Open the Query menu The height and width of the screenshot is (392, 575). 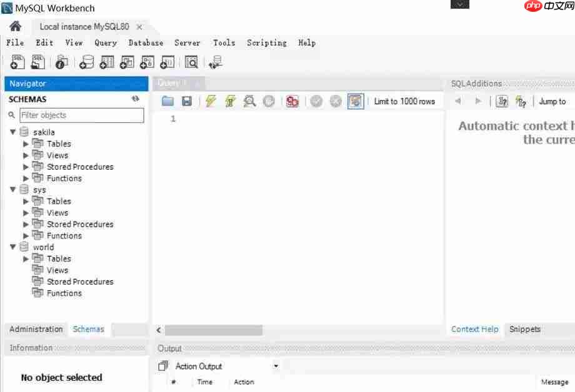(105, 42)
